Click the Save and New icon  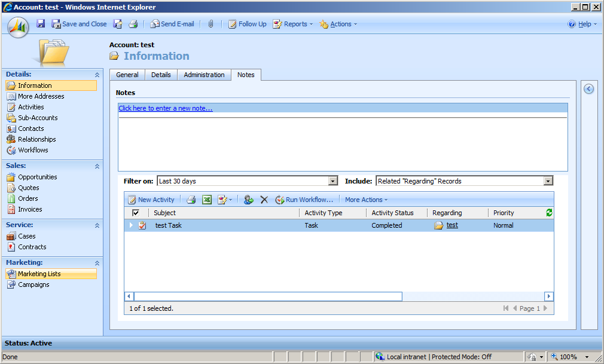click(118, 24)
